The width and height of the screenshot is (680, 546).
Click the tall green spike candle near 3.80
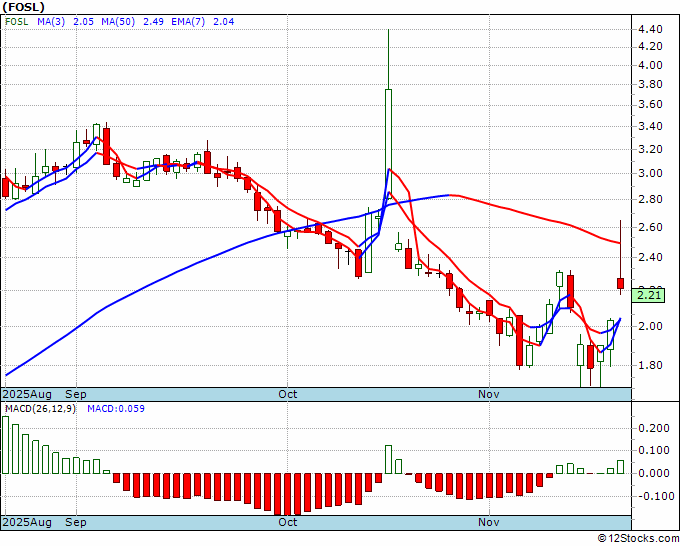(388, 143)
